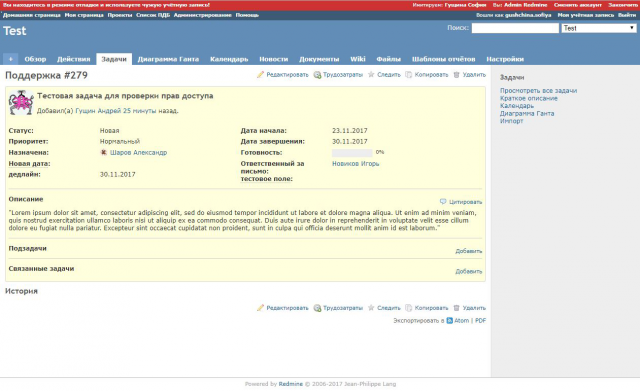Click the top Copy issue icon
This screenshot has width=640, height=391.
click(x=409, y=75)
